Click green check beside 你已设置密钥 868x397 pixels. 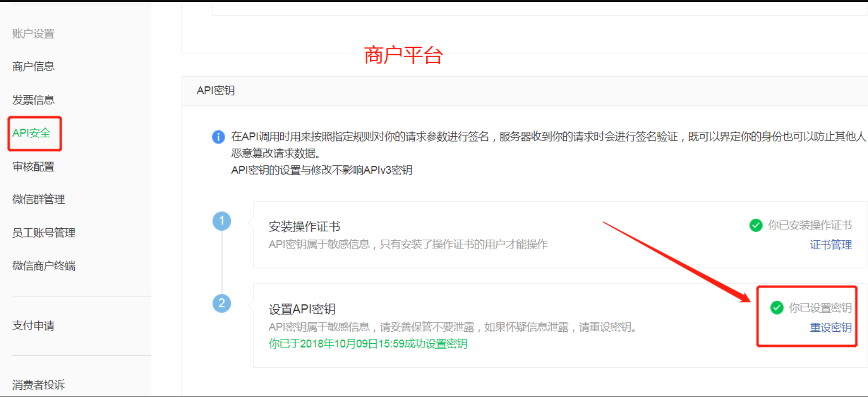[777, 308]
